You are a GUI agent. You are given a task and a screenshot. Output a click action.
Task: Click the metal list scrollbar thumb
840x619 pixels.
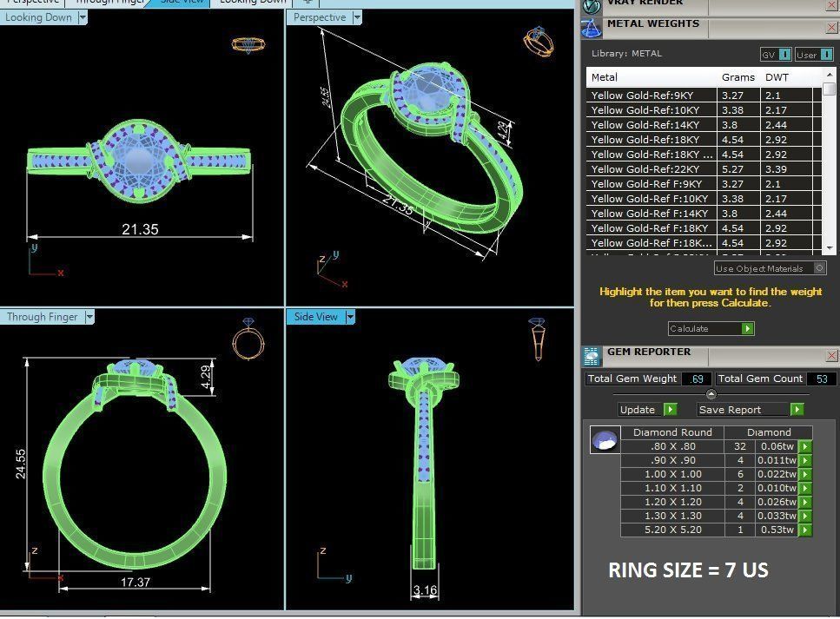[x=830, y=89]
